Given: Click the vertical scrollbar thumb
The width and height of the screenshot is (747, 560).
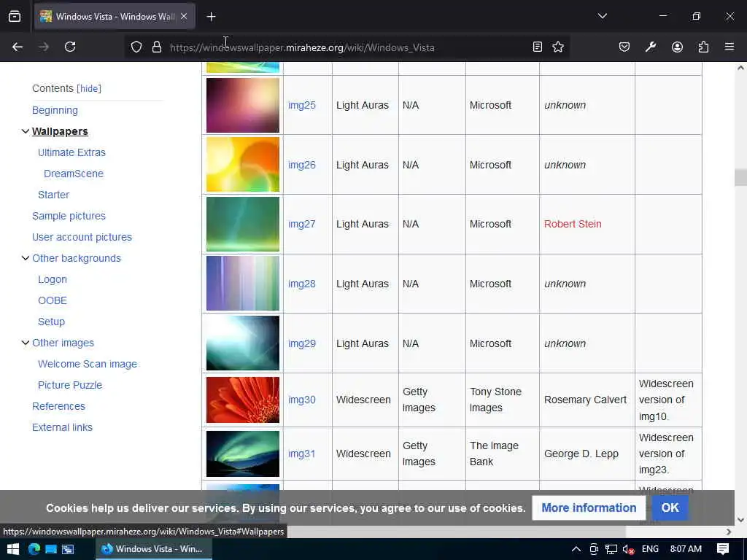Looking at the screenshot, I should pos(740,178).
